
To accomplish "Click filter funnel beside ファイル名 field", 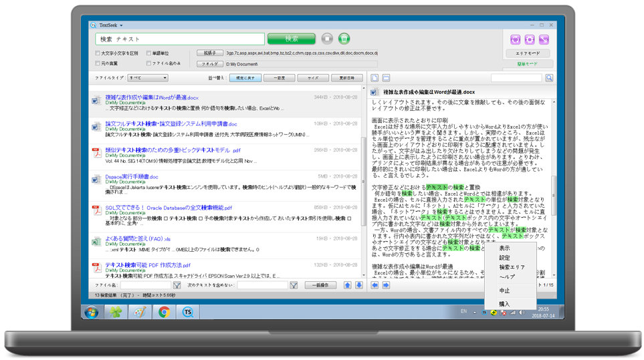I will coord(177,285).
